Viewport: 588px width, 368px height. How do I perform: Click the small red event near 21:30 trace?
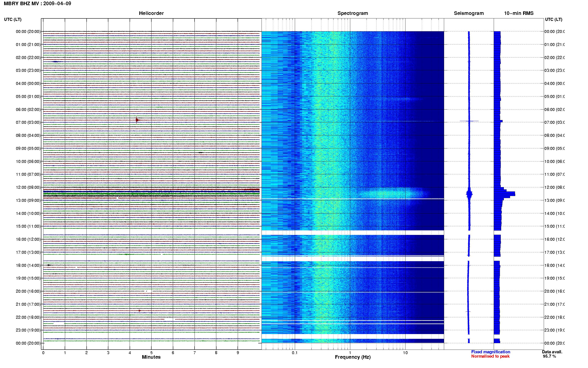click(139, 311)
